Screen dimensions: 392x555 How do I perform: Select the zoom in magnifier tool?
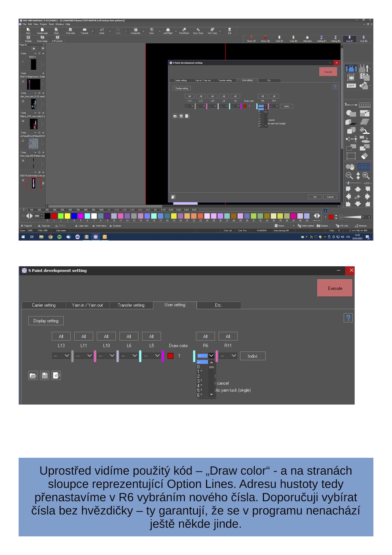pyautogui.click(x=366, y=175)
